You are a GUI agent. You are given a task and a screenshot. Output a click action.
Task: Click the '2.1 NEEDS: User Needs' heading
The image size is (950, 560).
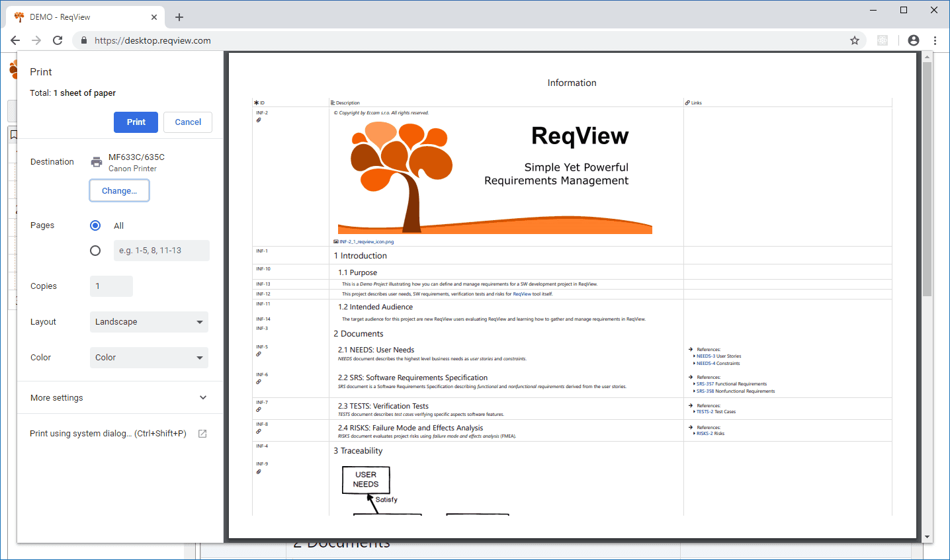click(x=376, y=350)
